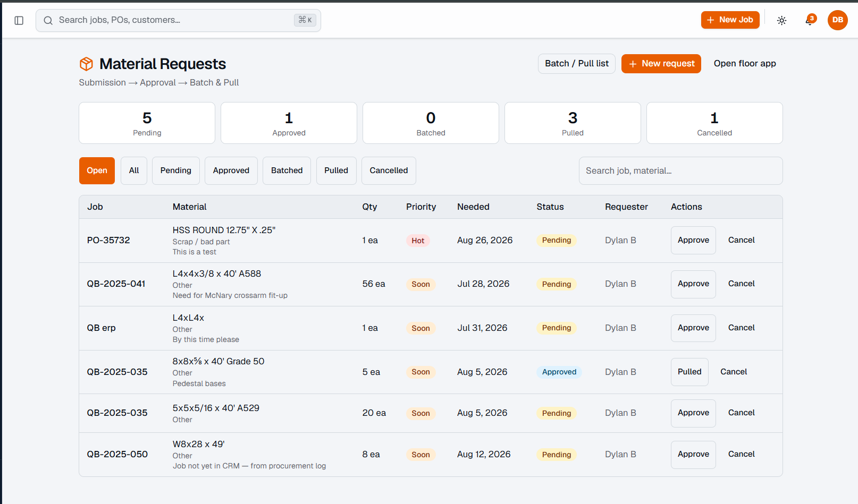Screen dimensions: 858x504
Task: Select the Open filter tab
Action: pyautogui.click(x=97, y=170)
